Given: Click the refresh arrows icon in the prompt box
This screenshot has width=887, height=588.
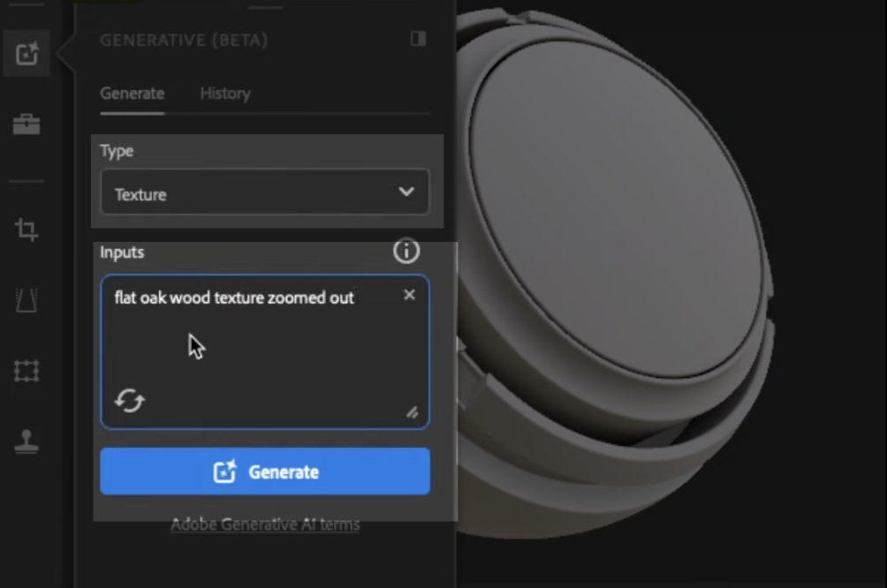Looking at the screenshot, I should [x=130, y=401].
